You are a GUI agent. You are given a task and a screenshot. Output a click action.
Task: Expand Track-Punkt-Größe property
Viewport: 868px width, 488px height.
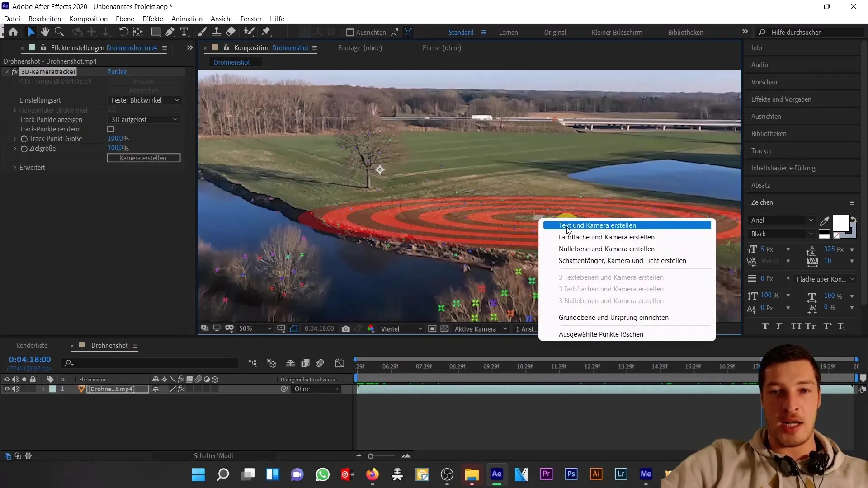pyautogui.click(x=14, y=139)
